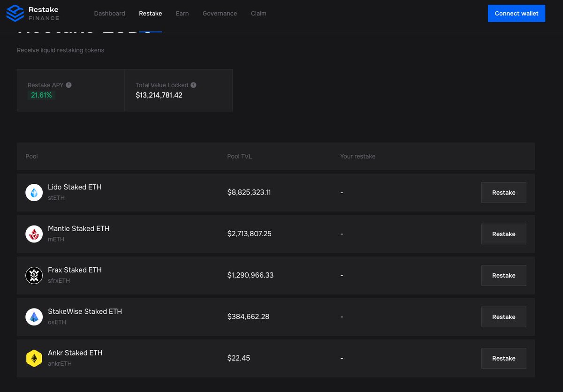Click the Mantle mETH token icon
The image size is (563, 392).
click(34, 234)
